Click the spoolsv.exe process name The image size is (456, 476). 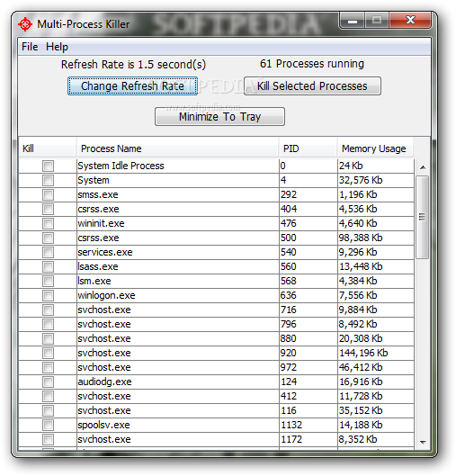pos(103,425)
